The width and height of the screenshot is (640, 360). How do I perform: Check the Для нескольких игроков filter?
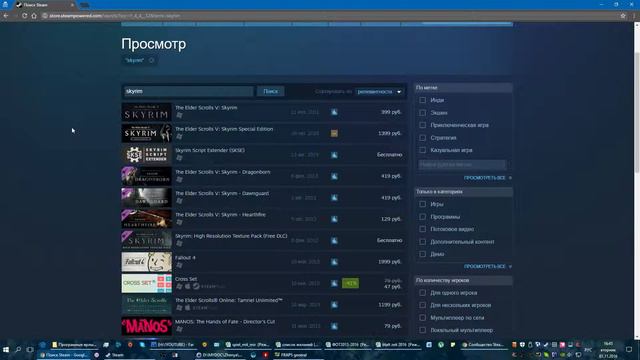point(422,305)
